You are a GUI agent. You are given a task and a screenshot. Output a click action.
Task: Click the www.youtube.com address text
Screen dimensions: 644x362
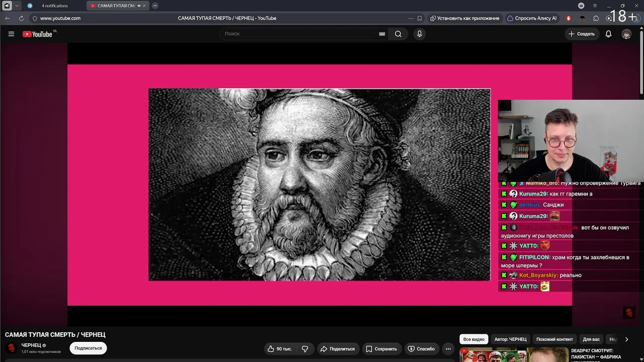click(60, 18)
